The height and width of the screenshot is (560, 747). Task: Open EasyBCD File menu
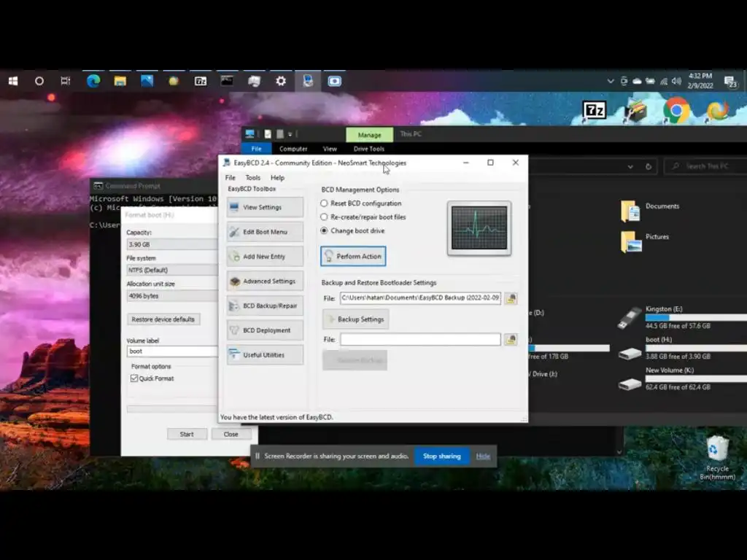pyautogui.click(x=231, y=178)
